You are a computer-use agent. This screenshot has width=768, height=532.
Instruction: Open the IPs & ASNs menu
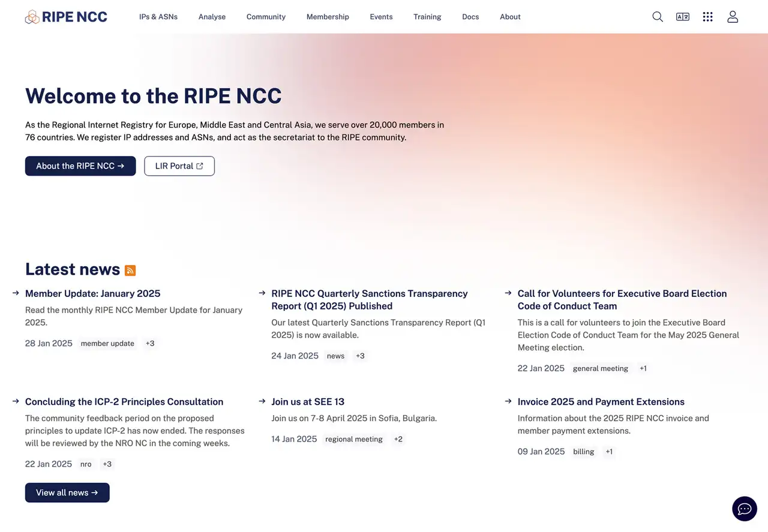(158, 17)
